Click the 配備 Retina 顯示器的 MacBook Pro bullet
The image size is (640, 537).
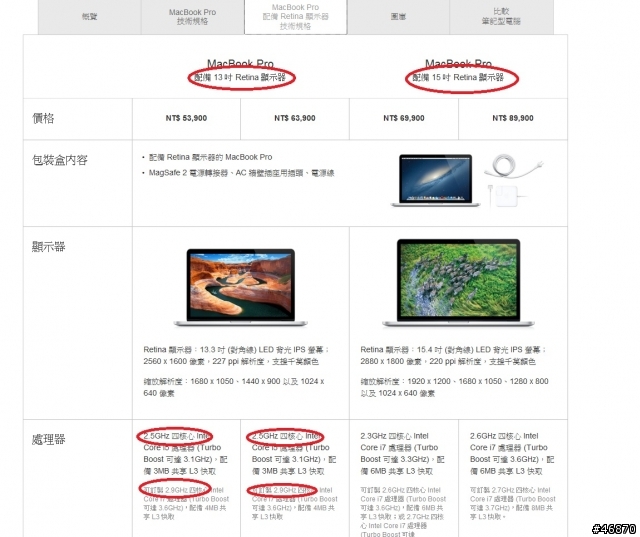click(x=211, y=157)
